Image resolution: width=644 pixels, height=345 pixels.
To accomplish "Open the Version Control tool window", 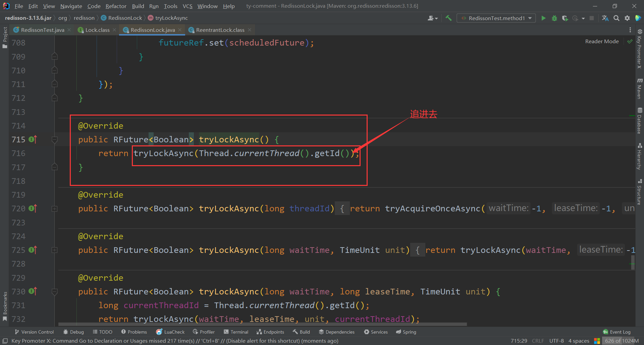I will [x=34, y=332].
